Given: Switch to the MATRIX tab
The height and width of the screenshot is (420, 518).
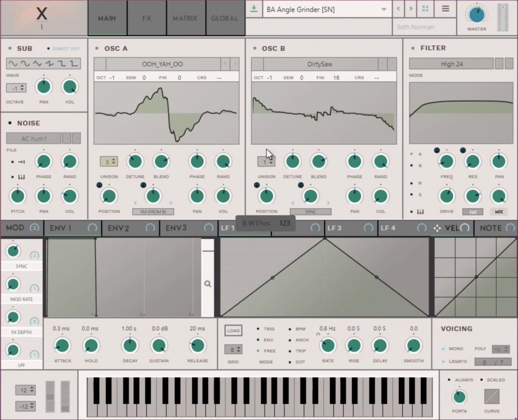Looking at the screenshot, I should click(185, 18).
